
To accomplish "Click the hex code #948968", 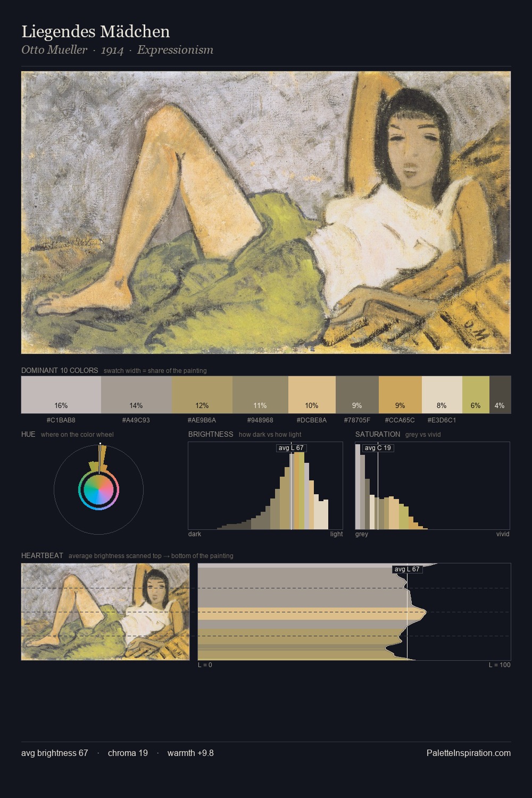I will (260, 420).
